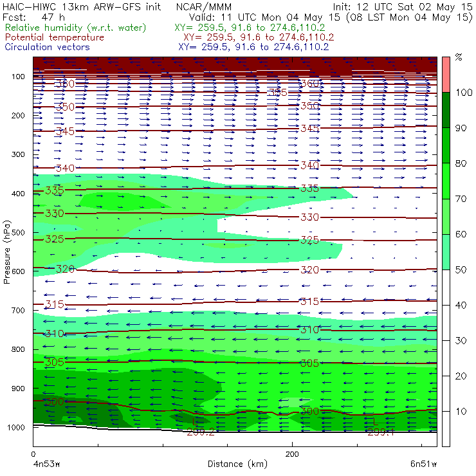The image size is (476, 476).
Task: Click the '200' distance axis tick label
Action: pos(292,454)
